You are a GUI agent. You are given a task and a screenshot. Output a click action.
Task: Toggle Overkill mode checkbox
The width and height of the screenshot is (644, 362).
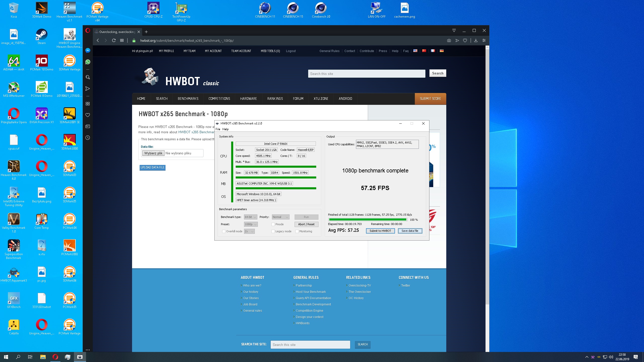tap(224, 231)
